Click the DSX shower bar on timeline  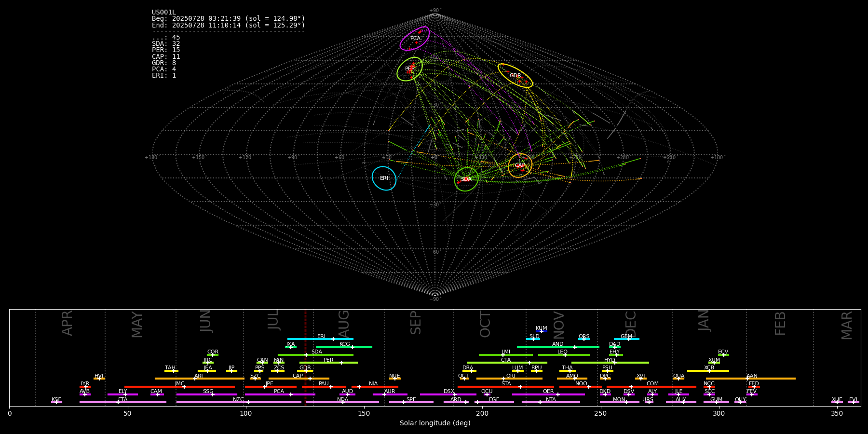pos(448,394)
